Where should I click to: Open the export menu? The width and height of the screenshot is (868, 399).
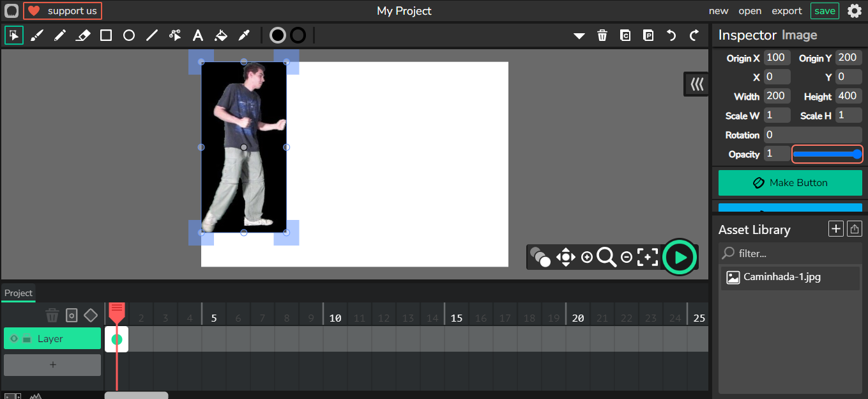point(787,11)
